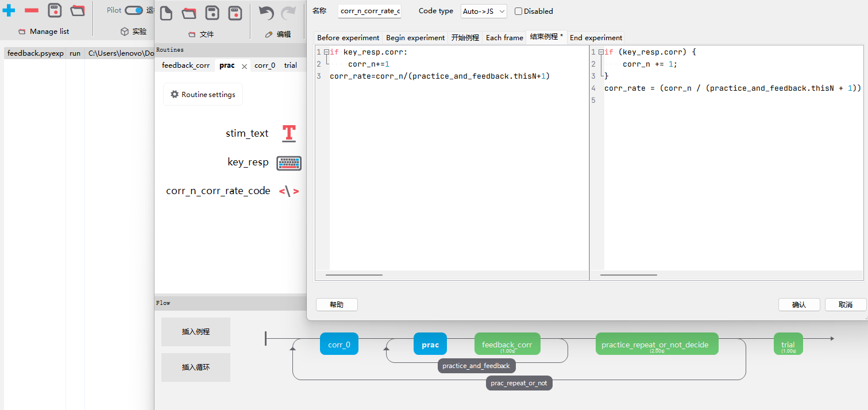
Task: Open the key_resp keyboard component icon
Action: 288,163
